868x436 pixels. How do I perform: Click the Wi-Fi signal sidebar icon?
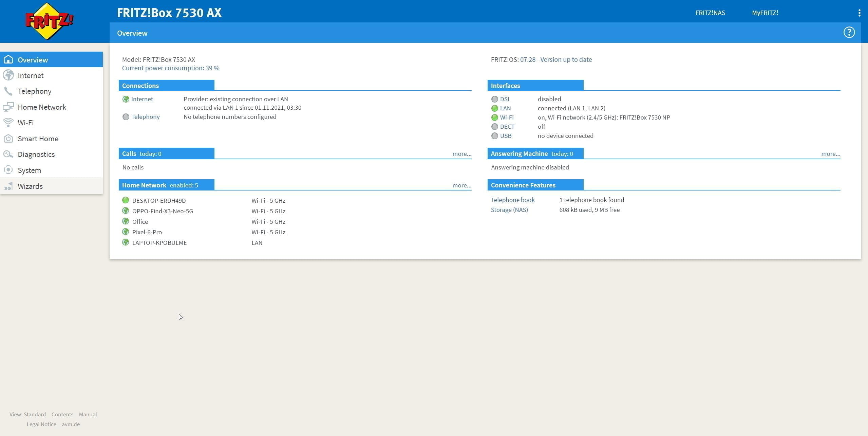point(8,123)
